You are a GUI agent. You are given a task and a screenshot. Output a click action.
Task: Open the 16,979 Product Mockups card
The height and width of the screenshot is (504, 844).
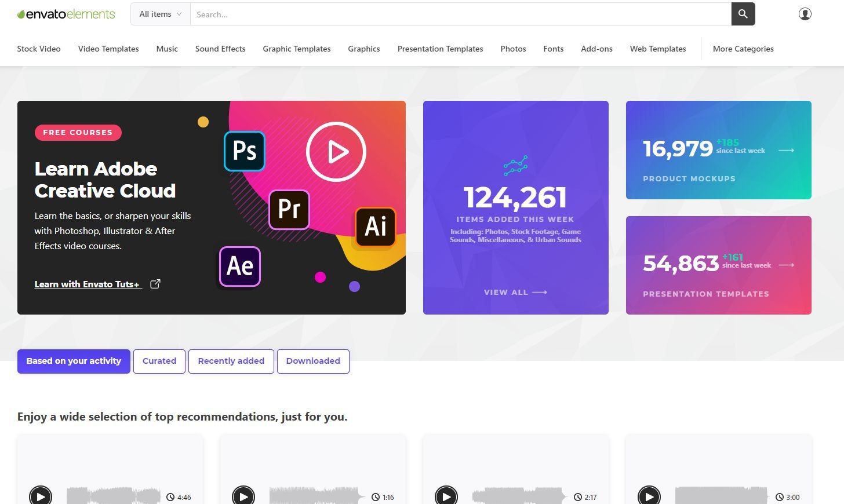[719, 150]
